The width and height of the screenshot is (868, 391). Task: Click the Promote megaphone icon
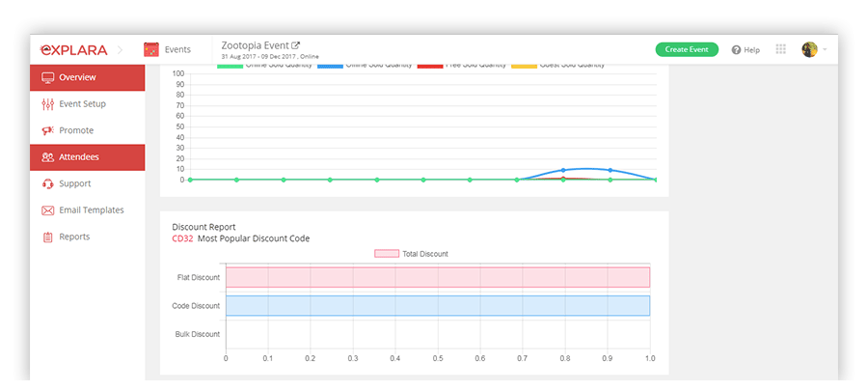pyautogui.click(x=47, y=130)
